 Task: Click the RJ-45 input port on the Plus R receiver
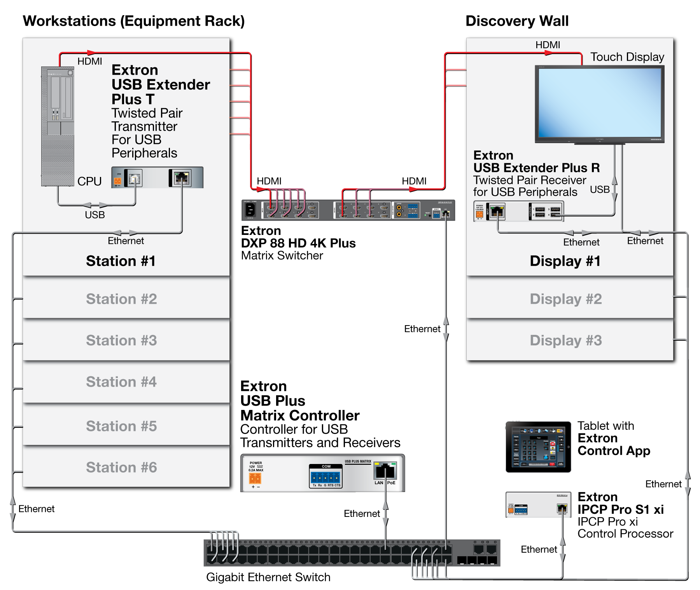click(497, 212)
